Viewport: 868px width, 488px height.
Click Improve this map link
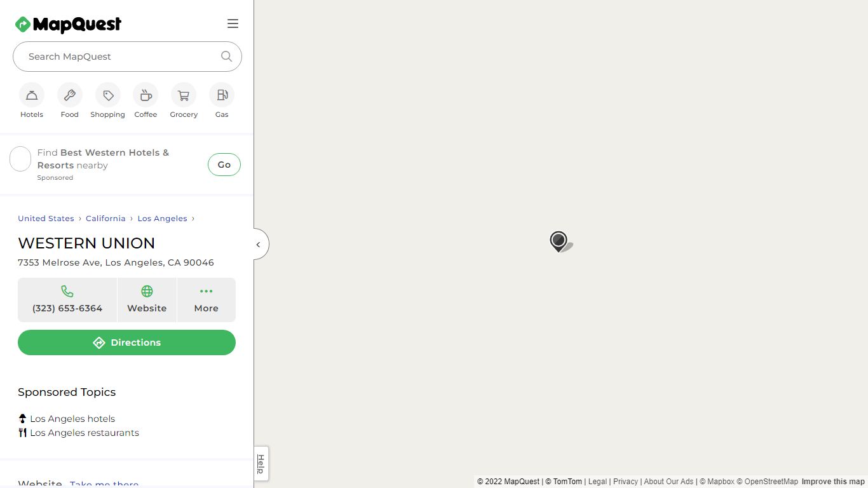click(833, 482)
